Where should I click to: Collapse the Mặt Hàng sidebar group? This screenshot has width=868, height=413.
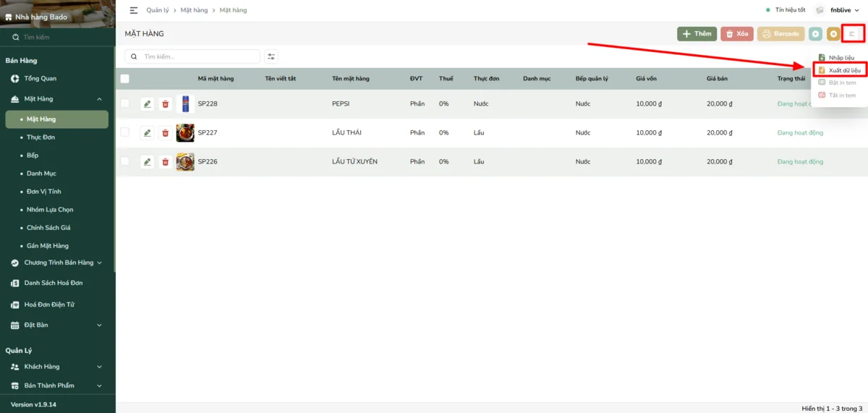click(x=99, y=99)
